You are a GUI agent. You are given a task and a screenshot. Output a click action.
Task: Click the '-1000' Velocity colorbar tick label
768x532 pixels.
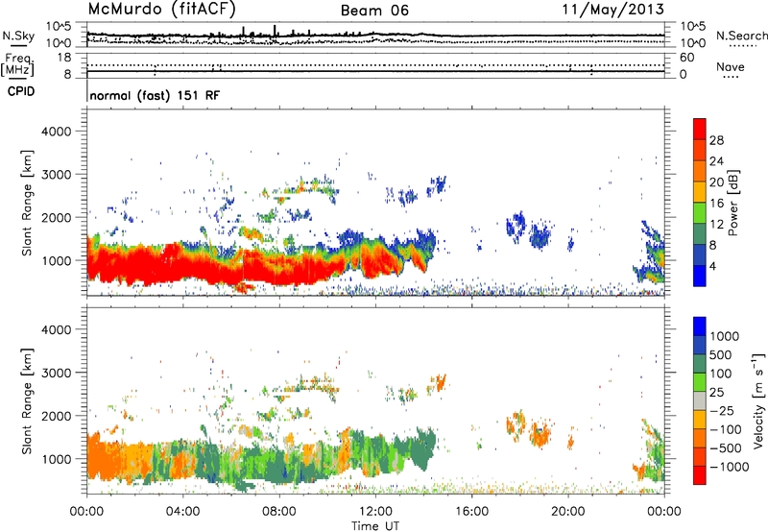pyautogui.click(x=729, y=467)
